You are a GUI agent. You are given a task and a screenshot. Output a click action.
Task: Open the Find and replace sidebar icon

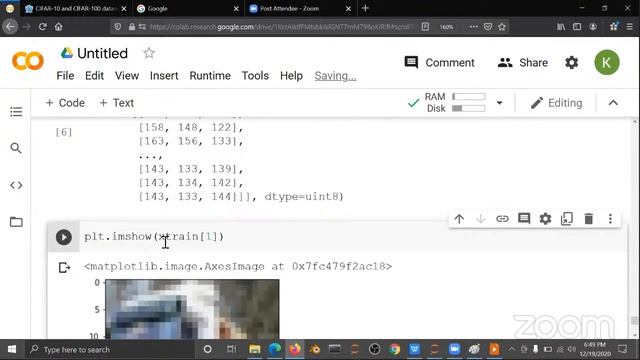[x=16, y=148]
